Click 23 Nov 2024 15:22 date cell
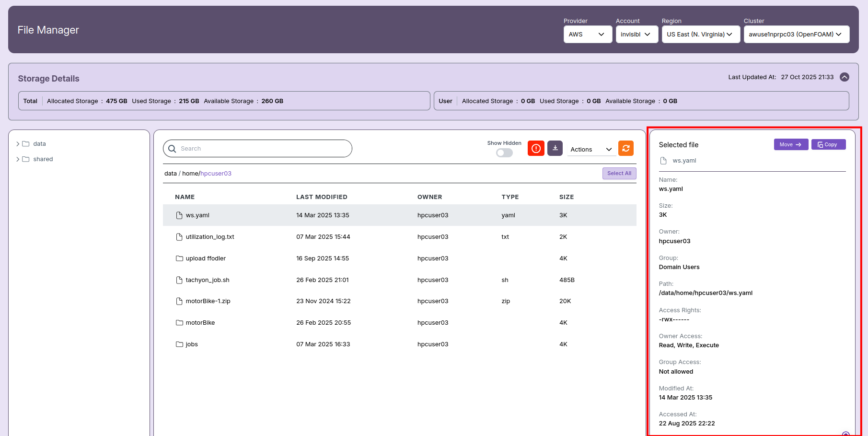Screen dimensions: 868x436 324,301
